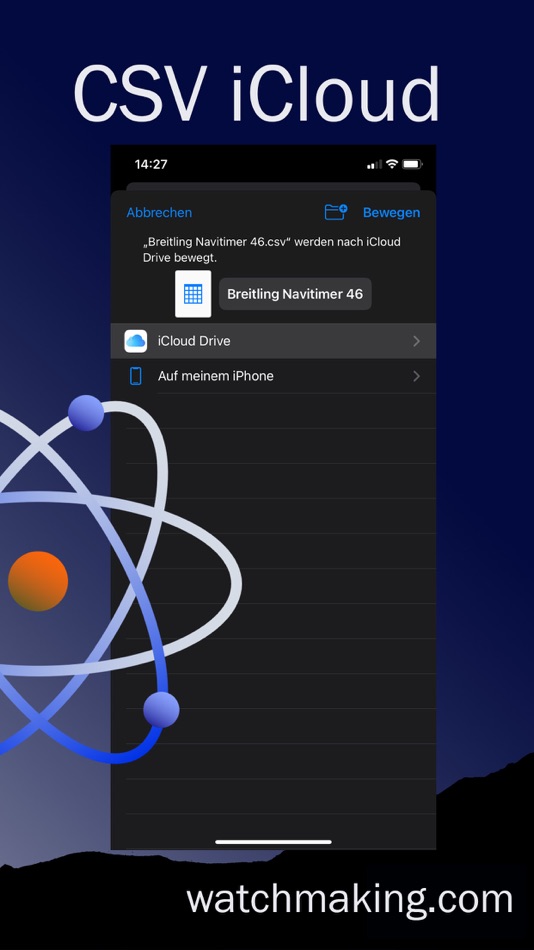This screenshot has height=950, width=534.
Task: Click the battery status icon
Action: click(x=412, y=164)
